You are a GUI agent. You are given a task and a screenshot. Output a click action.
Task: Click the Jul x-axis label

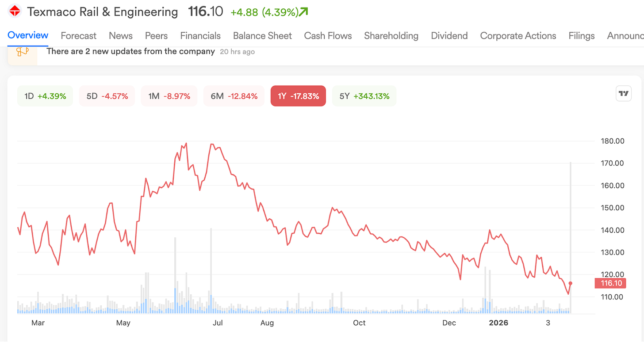217,323
